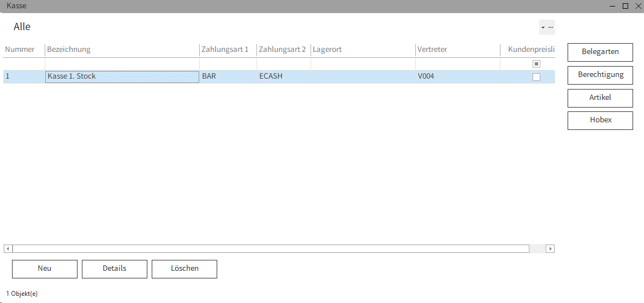Open the Artikel button
This screenshot has width=644, height=303.
coord(600,98)
